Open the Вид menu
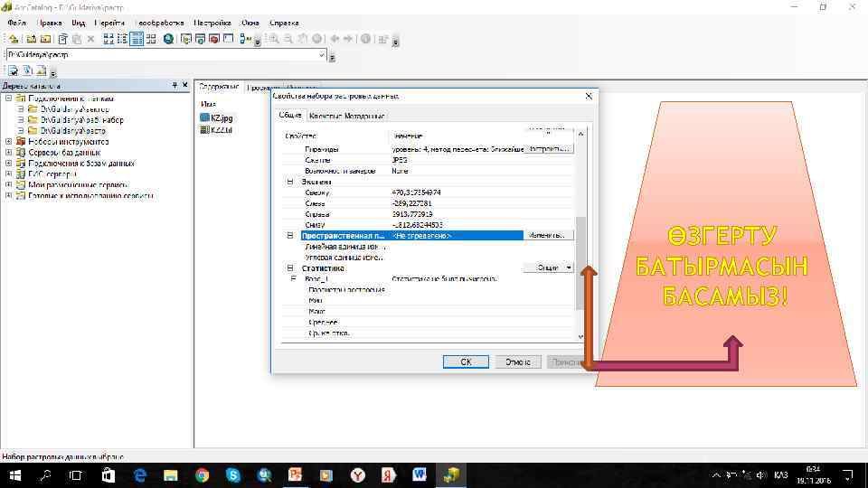The height and width of the screenshot is (488, 868). tap(78, 23)
